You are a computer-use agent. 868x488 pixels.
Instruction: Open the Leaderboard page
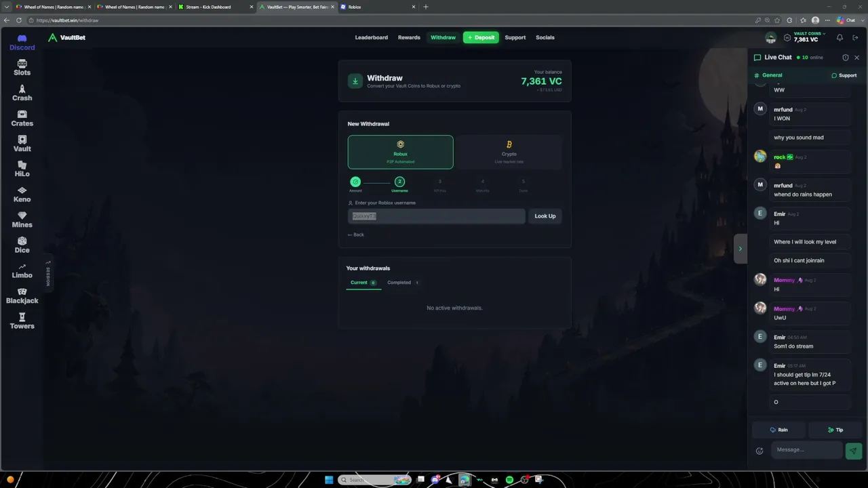pyautogui.click(x=372, y=37)
